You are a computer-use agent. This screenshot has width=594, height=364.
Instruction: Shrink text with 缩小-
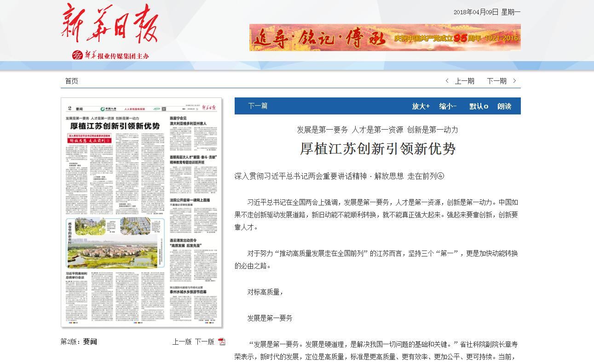[448, 106]
